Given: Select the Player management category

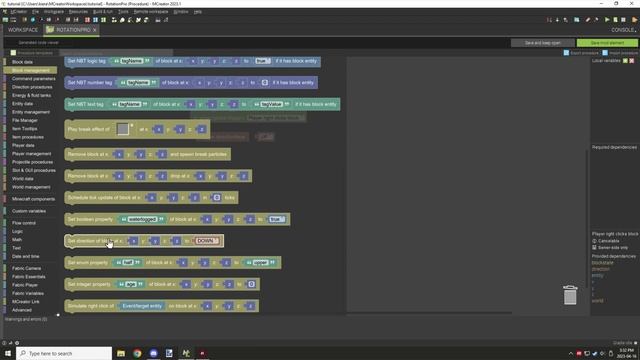Looking at the screenshot, I should click(31, 153).
